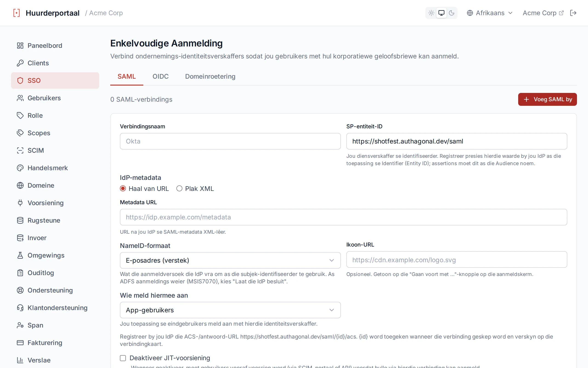
Task: Click the '0 SAML-verbindings' count text
Action: (141, 99)
